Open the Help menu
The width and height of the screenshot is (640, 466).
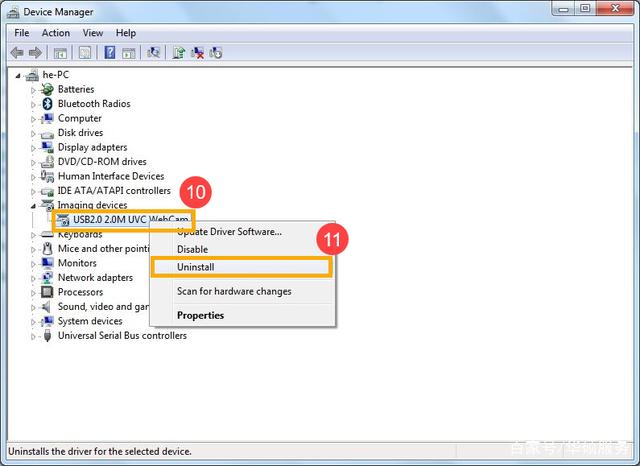click(x=126, y=33)
